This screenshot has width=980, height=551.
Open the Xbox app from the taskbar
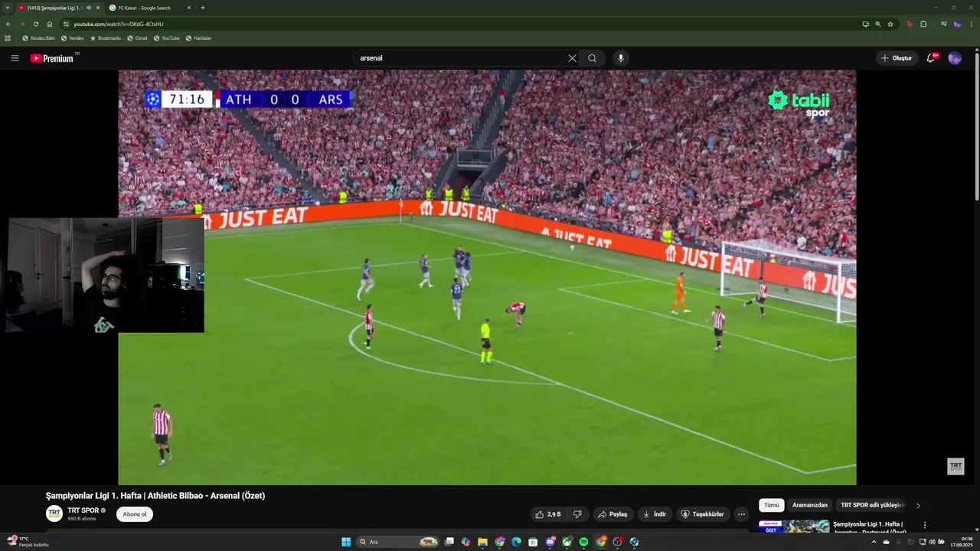[x=567, y=542]
